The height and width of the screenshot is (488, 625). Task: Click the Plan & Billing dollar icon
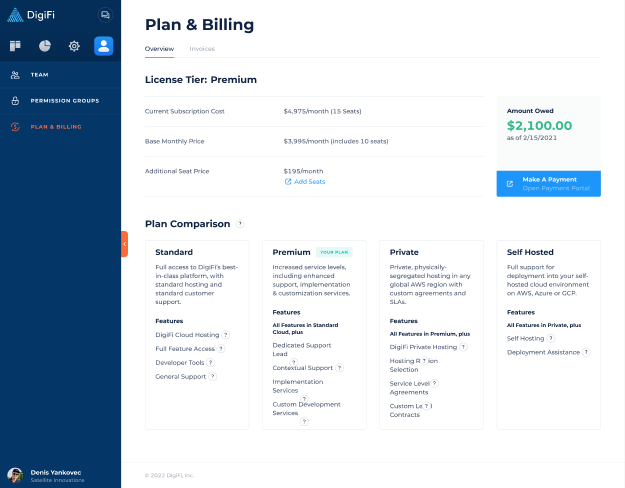(x=15, y=127)
